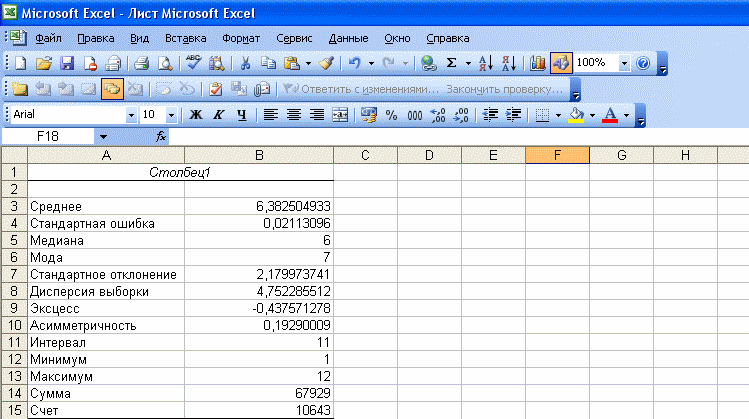Screen dimensions: 749x419
Task: Select the Стандартное отклонение cell
Action: (x=106, y=274)
